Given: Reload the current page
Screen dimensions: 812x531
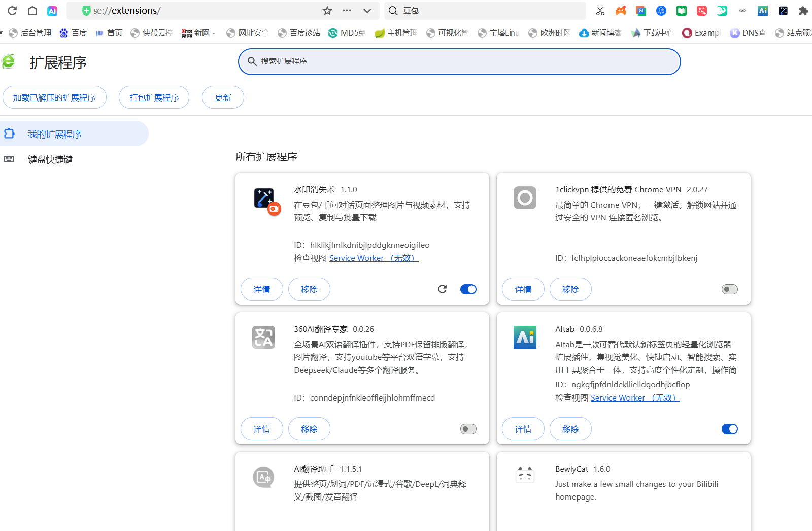Looking at the screenshot, I should [x=12, y=11].
